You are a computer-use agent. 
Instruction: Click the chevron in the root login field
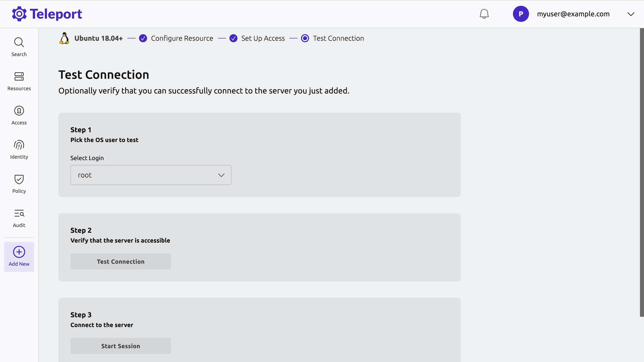pos(221,175)
